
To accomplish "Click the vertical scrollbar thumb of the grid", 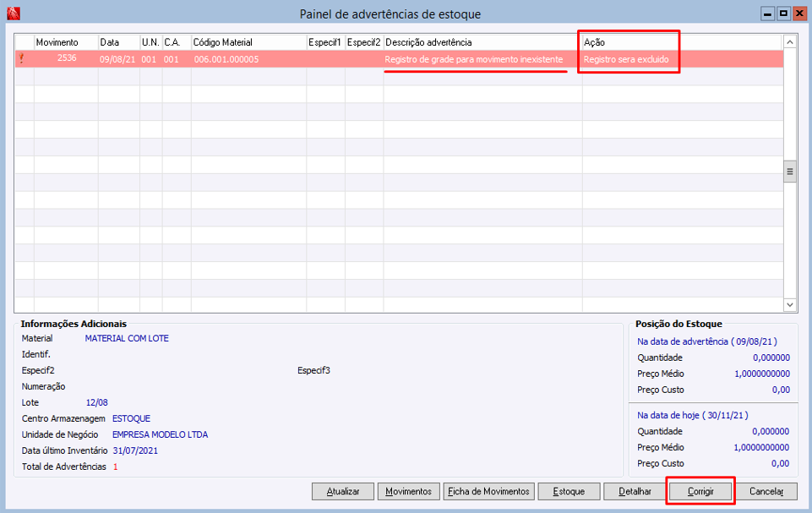I will coord(790,172).
